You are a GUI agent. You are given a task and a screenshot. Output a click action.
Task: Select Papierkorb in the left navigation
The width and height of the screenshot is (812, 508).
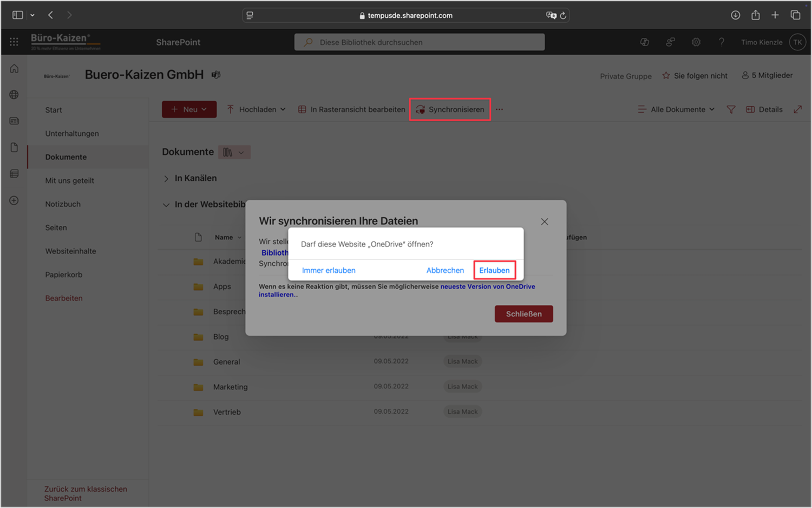click(64, 275)
